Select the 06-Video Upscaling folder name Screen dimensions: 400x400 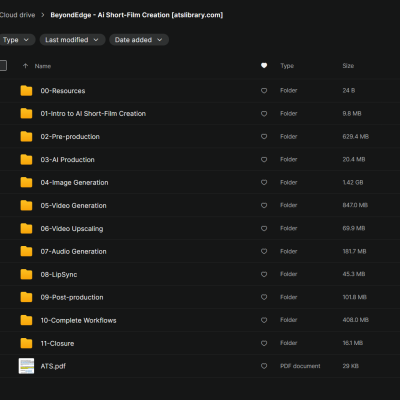pos(72,229)
